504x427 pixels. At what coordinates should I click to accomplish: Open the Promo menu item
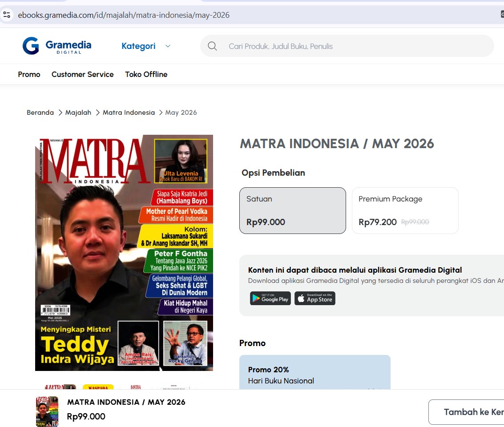point(29,74)
